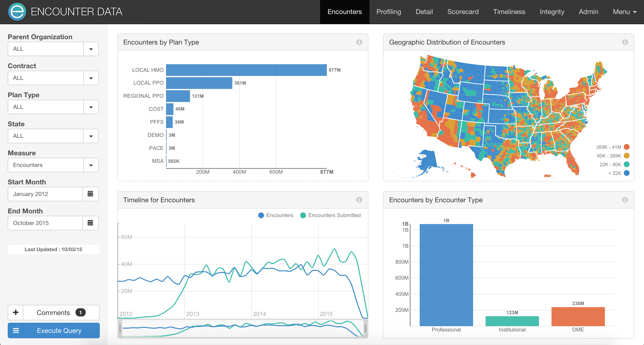The width and height of the screenshot is (644, 345).
Task: Click the comments count badge
Action: (x=80, y=313)
